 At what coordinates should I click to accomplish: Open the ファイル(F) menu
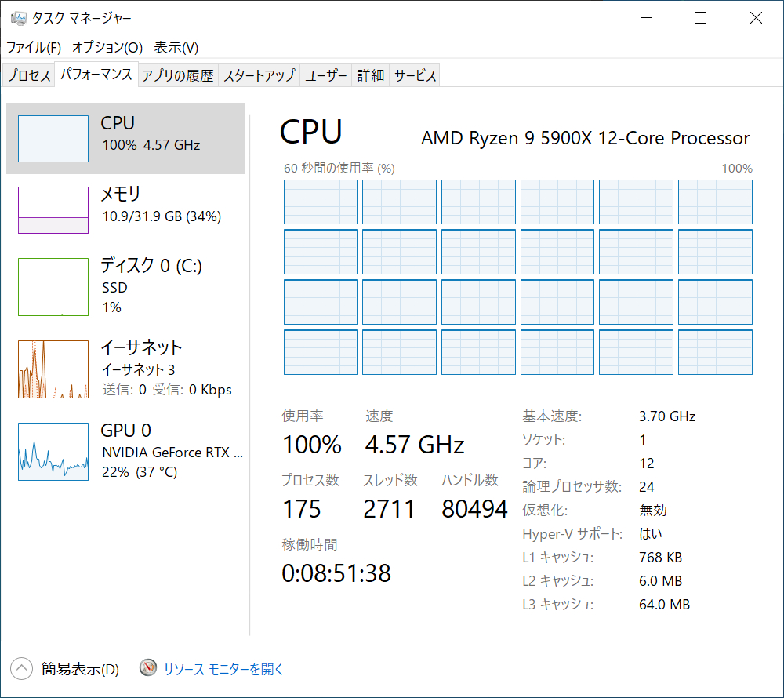(x=34, y=47)
